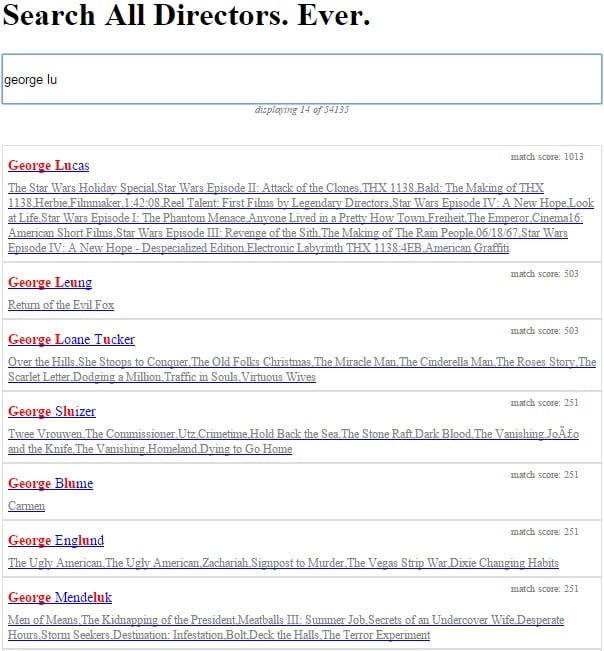
Task: Open the George Blume director link
Action: click(x=50, y=484)
